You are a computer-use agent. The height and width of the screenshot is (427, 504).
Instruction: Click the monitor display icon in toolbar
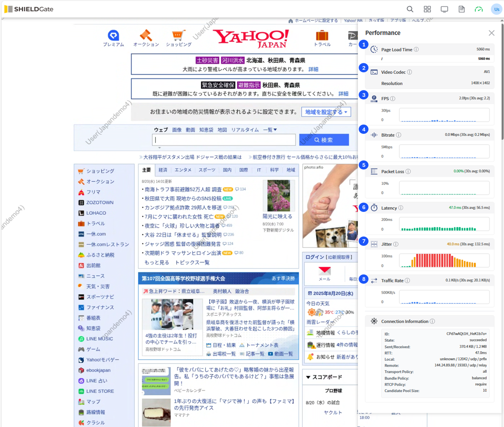444,9
